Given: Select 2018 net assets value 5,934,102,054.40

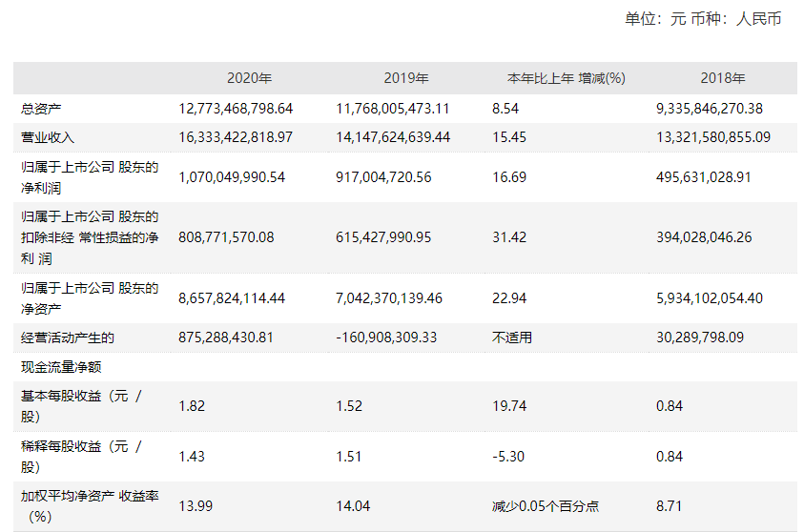Looking at the screenshot, I should (710, 298).
